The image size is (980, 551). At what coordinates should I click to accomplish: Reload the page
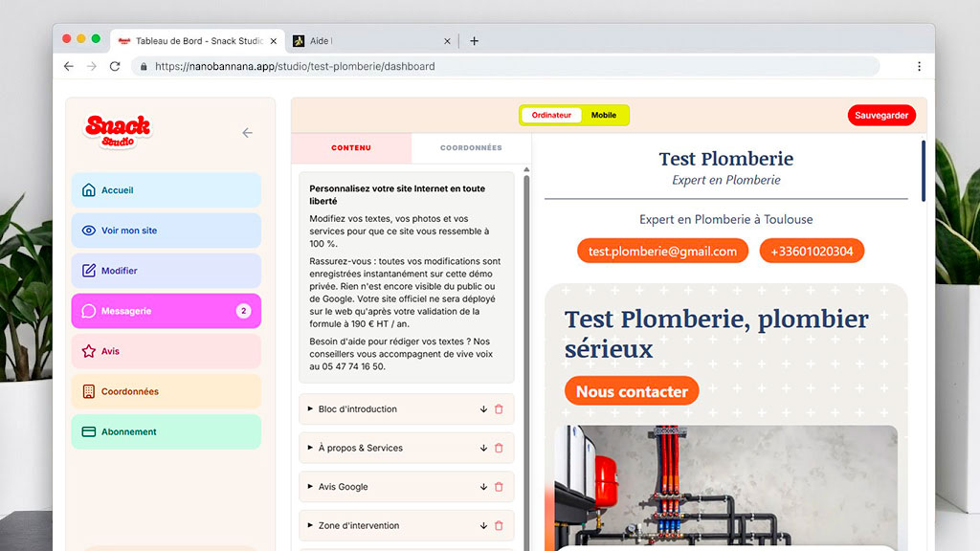click(x=115, y=66)
